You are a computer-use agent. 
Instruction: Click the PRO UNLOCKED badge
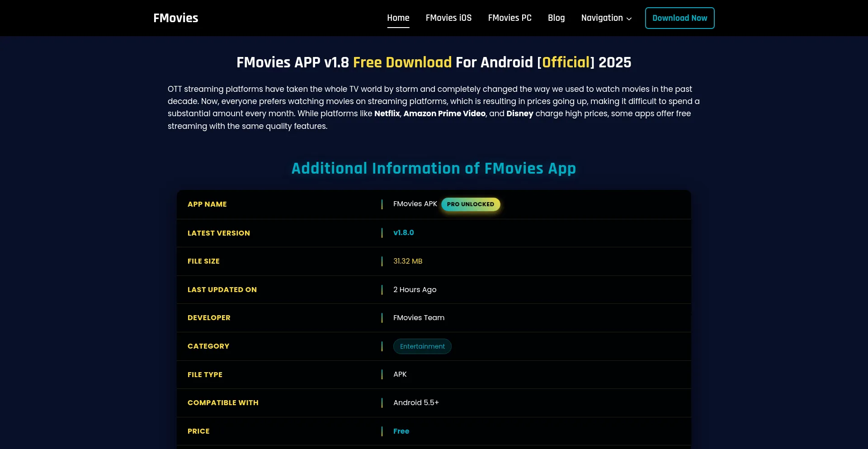tap(470, 204)
